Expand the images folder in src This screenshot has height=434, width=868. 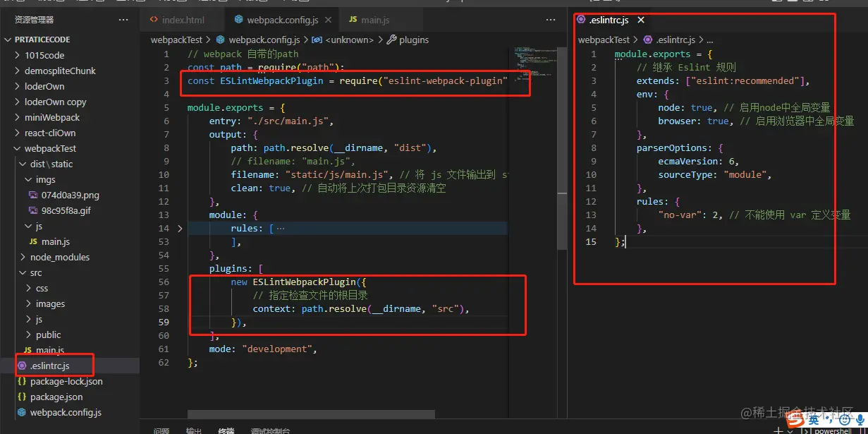70,303
